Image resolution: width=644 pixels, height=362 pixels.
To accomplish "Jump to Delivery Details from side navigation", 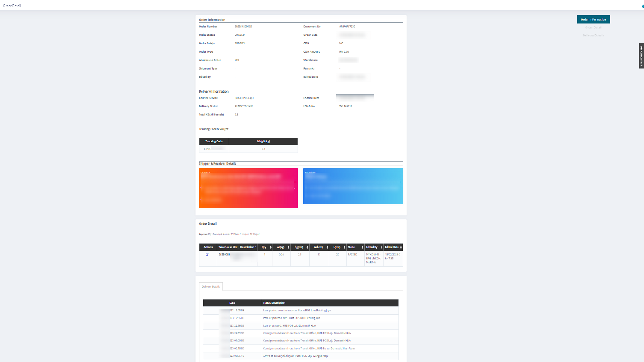I will tap(593, 35).
